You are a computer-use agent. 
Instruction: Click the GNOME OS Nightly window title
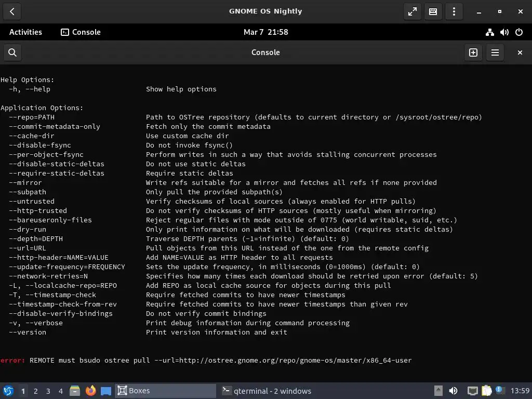(265, 11)
